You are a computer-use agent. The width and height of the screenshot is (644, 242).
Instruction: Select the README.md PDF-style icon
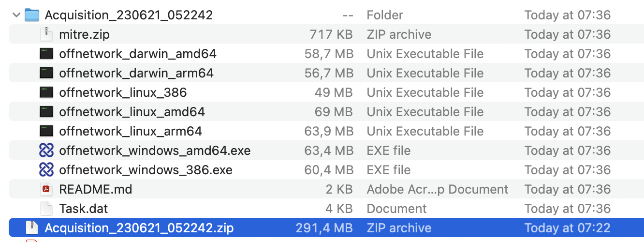pyautogui.click(x=46, y=189)
